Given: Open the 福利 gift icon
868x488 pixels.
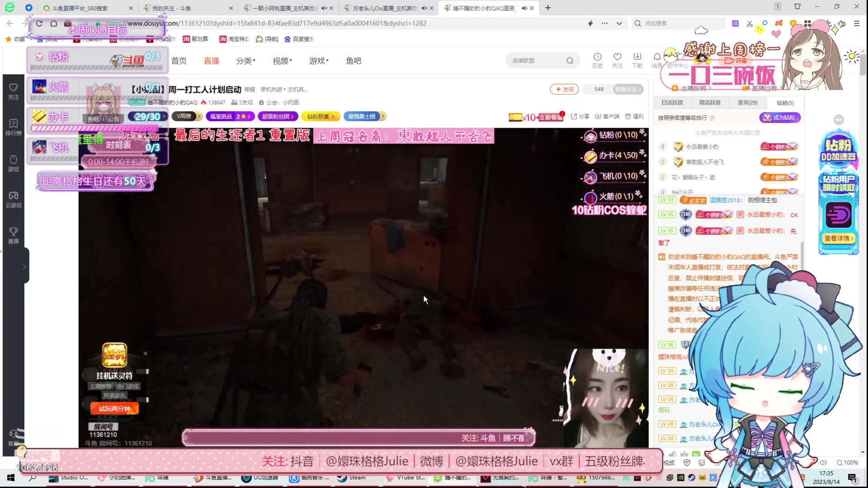Looking at the screenshot, I should coord(634,117).
